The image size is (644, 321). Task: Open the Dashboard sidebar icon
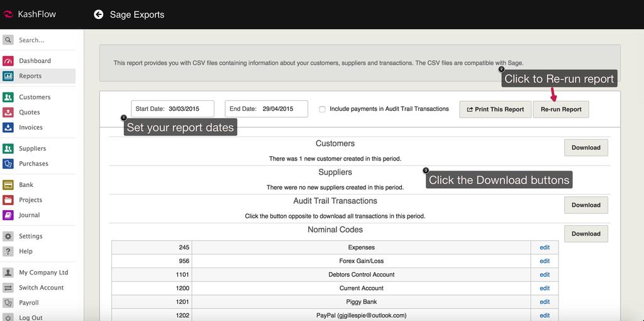coord(8,61)
